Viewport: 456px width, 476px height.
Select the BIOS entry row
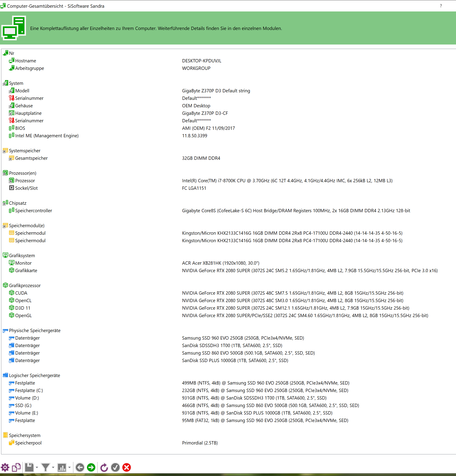click(20, 128)
